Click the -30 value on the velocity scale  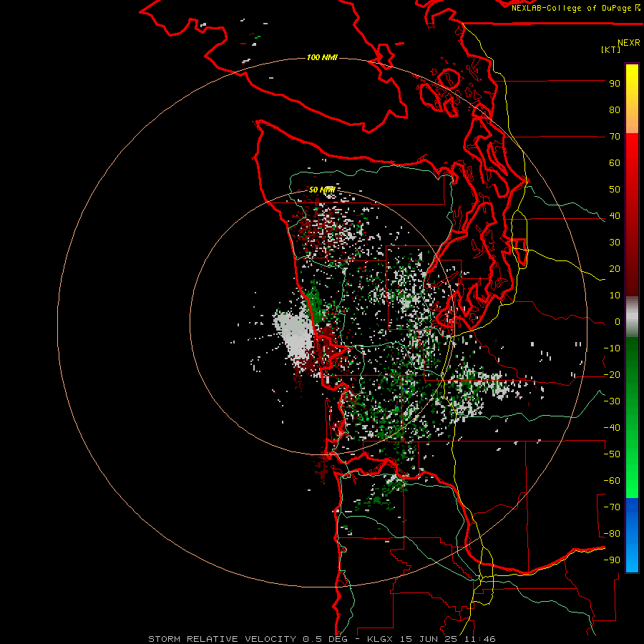[x=612, y=401]
